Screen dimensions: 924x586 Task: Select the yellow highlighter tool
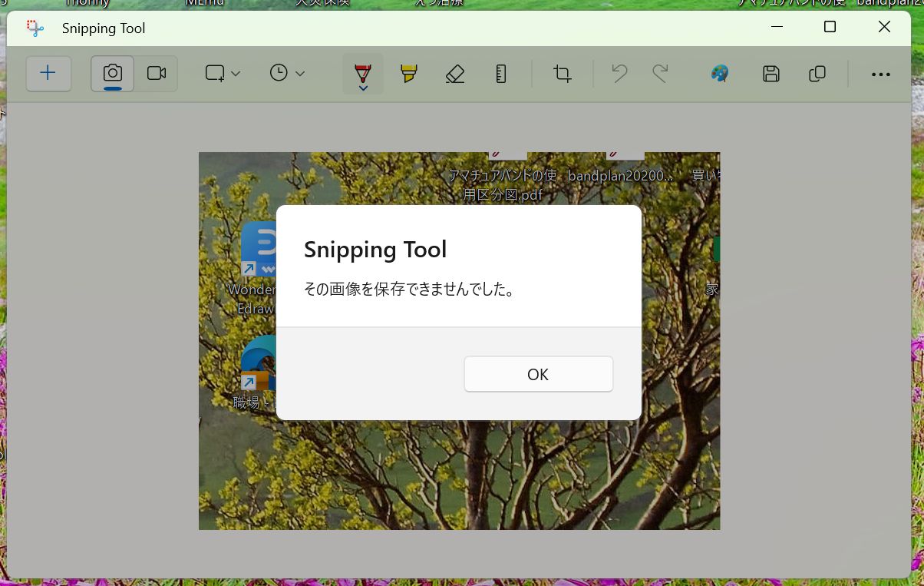click(409, 74)
